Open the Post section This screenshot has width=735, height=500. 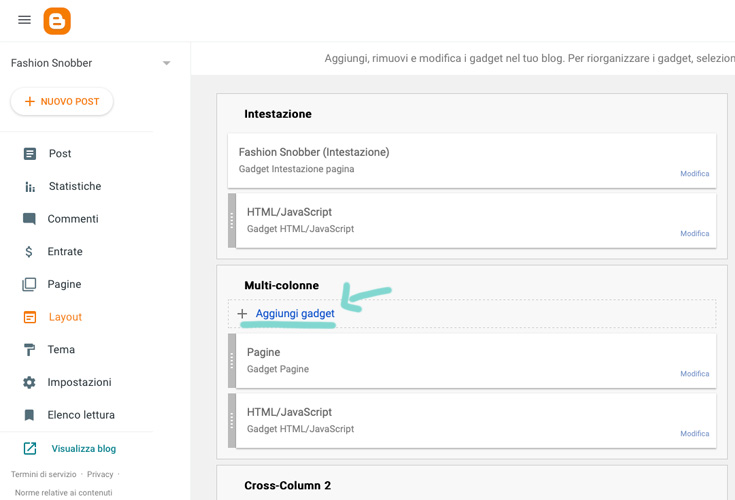tap(60, 154)
